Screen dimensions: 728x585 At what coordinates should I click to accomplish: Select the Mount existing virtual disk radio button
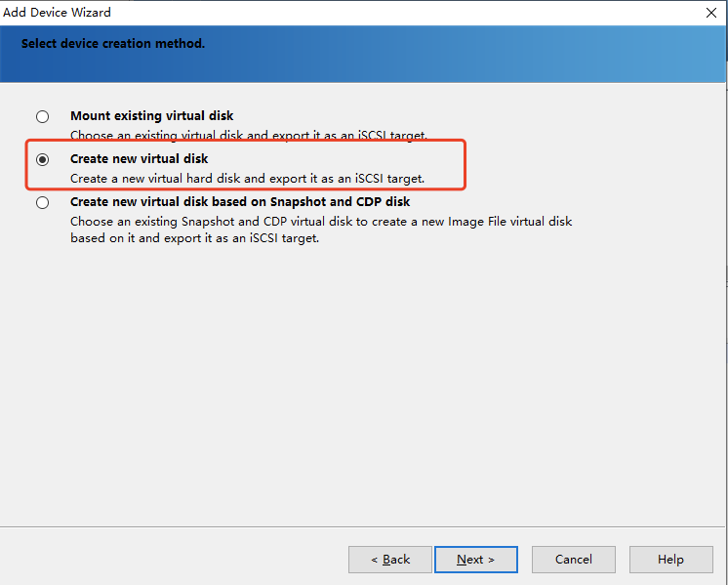pyautogui.click(x=42, y=116)
